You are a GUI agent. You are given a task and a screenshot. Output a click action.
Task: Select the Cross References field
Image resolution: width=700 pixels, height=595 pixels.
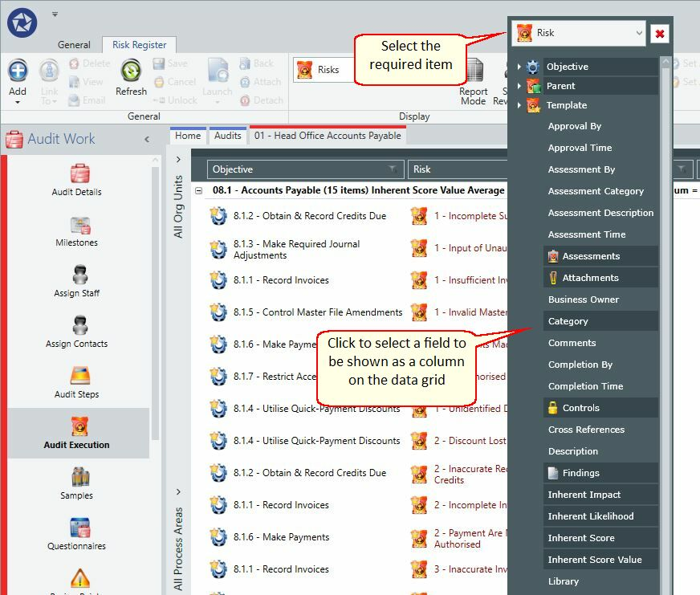pyautogui.click(x=601, y=430)
